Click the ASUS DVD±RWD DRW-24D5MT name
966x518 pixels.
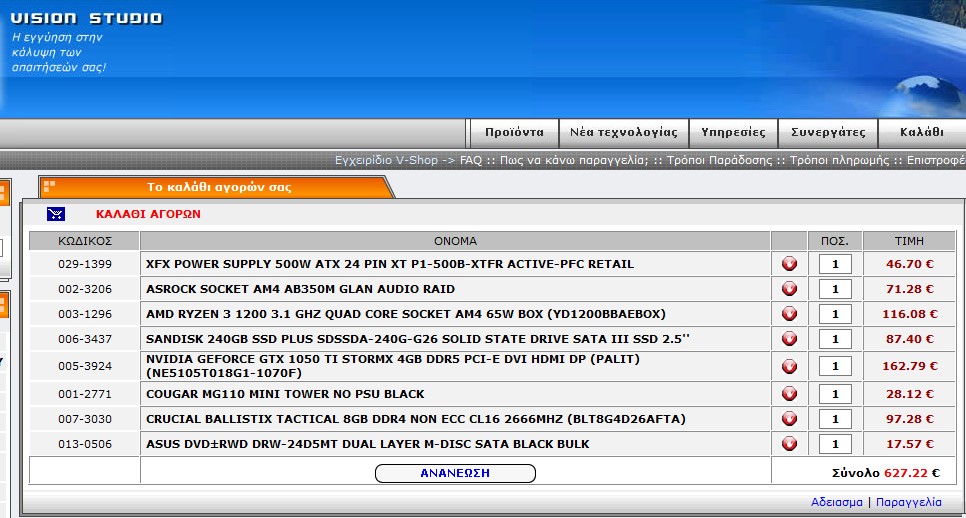(367, 444)
